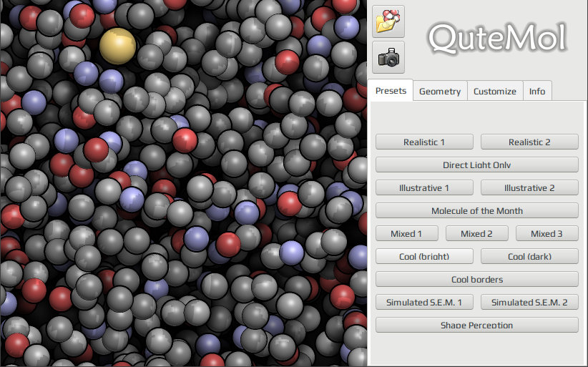Open the Geometry tab
Viewport: 588px width, 367px height.
coord(440,91)
